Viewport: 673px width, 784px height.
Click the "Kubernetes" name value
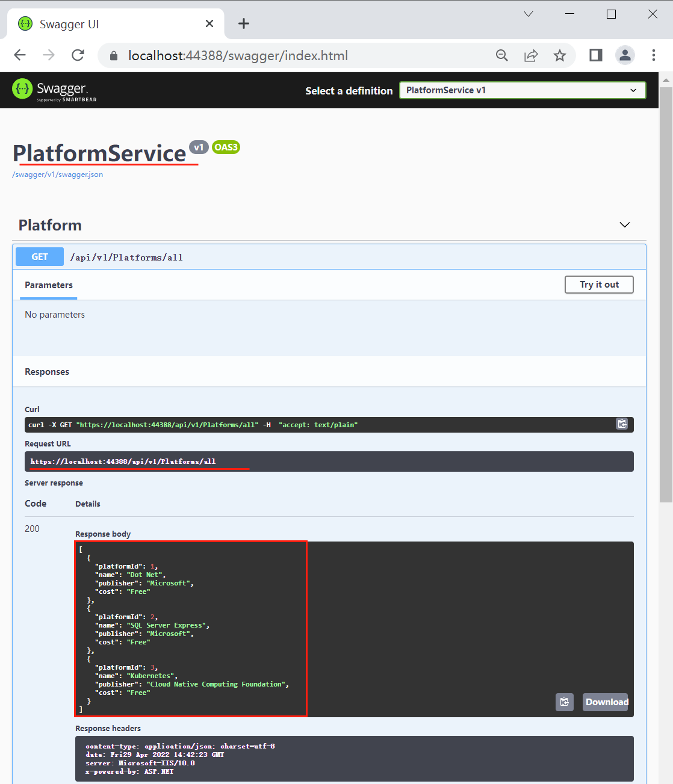click(x=150, y=676)
